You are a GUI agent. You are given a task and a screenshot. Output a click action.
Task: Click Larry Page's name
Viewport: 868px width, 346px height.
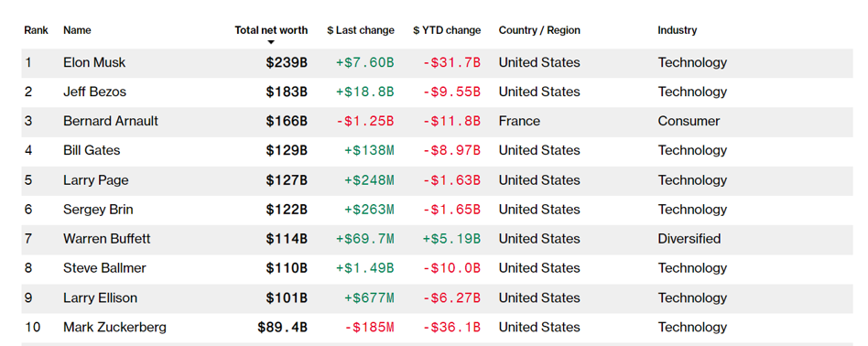coord(96,180)
